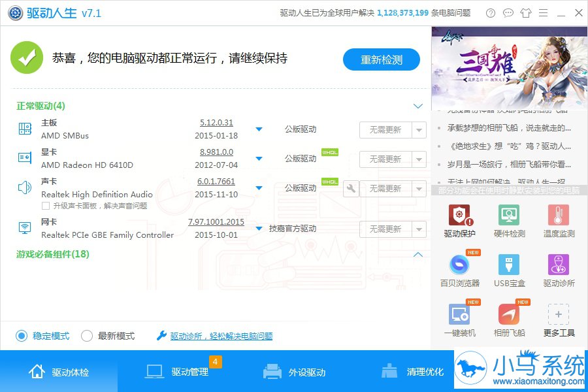Click 公版驱动 label in 主板 row
This screenshot has width=588, height=392.
click(301, 129)
